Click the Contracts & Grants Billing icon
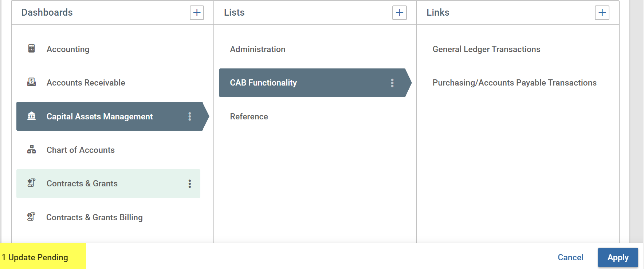 pyautogui.click(x=31, y=217)
